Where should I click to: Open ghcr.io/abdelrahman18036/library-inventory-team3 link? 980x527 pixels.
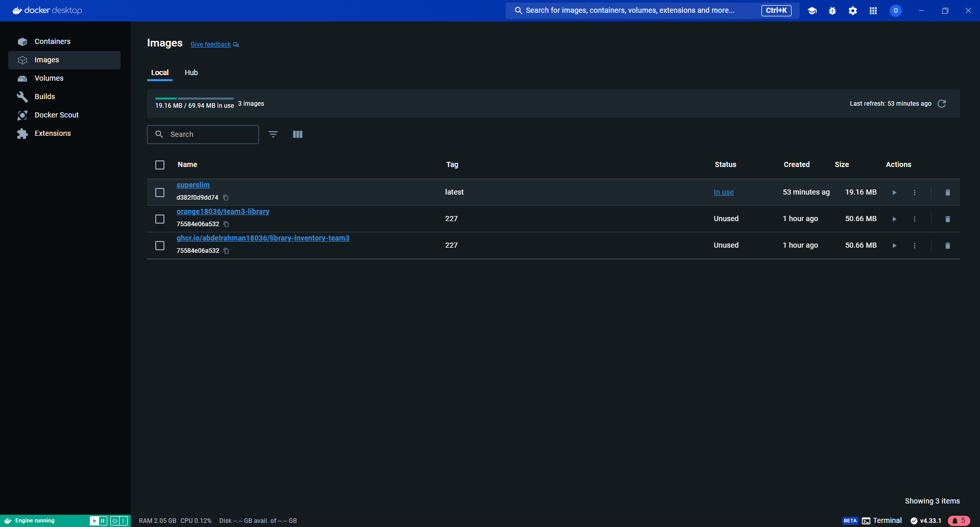[x=263, y=238]
